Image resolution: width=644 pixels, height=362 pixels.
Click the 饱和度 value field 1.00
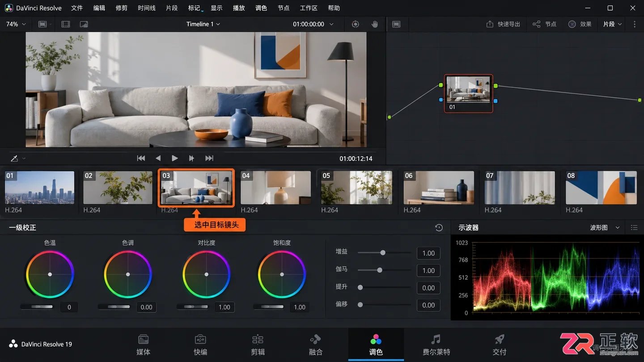coord(300,307)
